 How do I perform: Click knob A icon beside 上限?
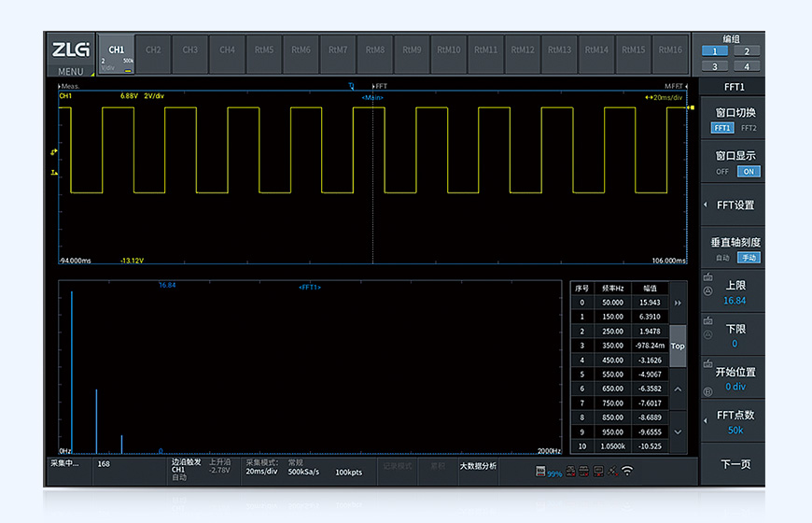point(707,291)
